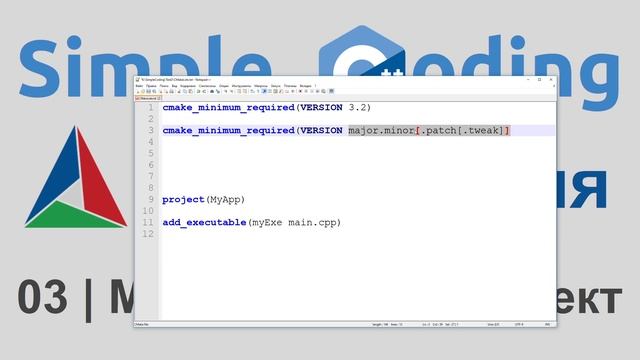Close the CMakeLists.txt tab with its X
This screenshot has width=640, height=360.
pyautogui.click(x=159, y=98)
